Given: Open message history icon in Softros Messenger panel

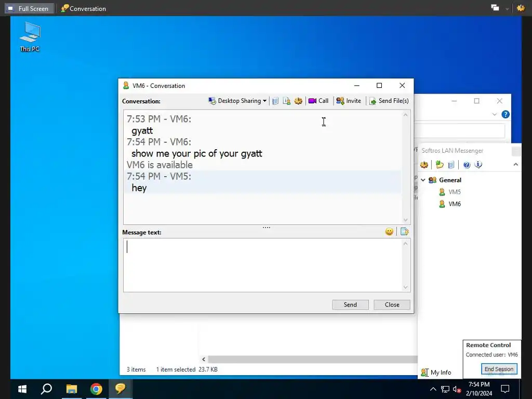Looking at the screenshot, I should click(451, 165).
